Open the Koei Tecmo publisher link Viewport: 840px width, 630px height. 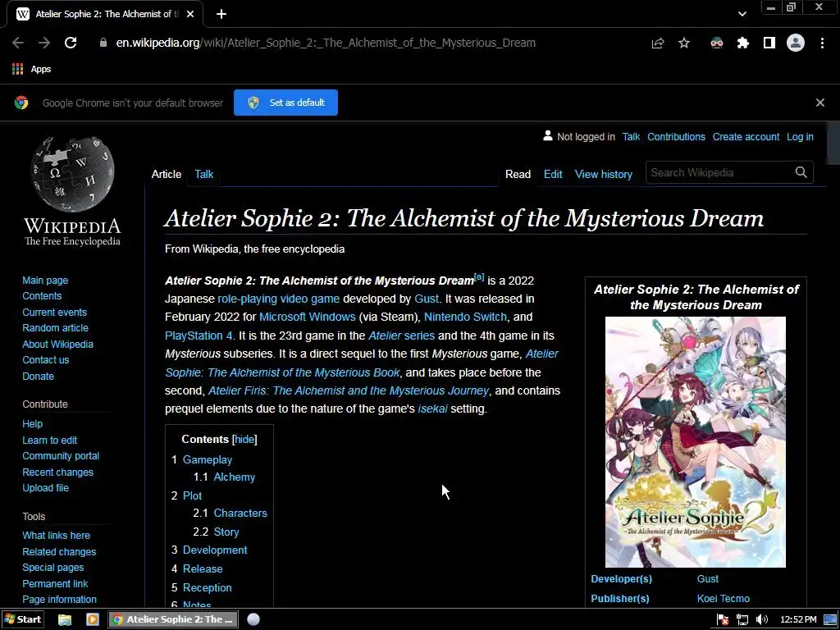(724, 598)
